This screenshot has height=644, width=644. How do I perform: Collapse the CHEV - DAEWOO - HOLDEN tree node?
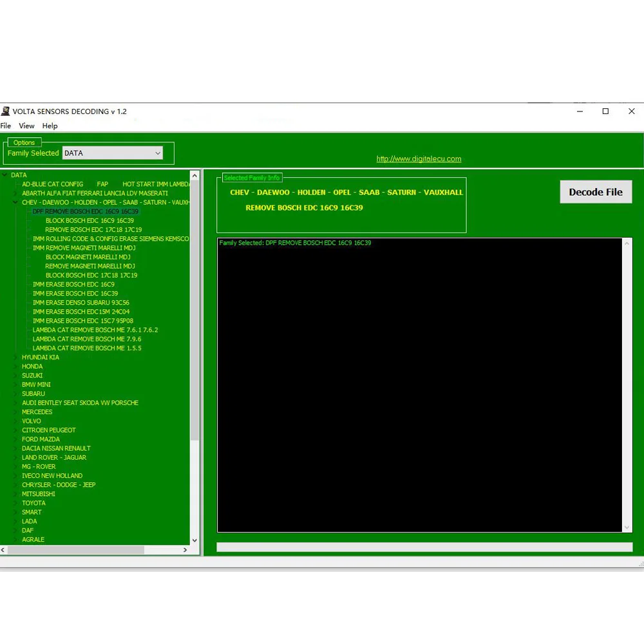pos(15,202)
